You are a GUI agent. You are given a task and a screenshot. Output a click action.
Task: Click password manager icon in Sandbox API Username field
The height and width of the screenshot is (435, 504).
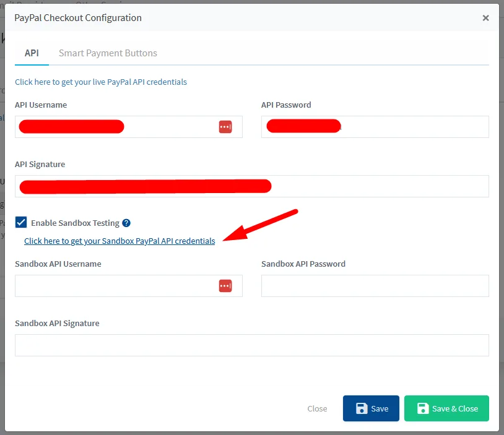[x=225, y=286]
